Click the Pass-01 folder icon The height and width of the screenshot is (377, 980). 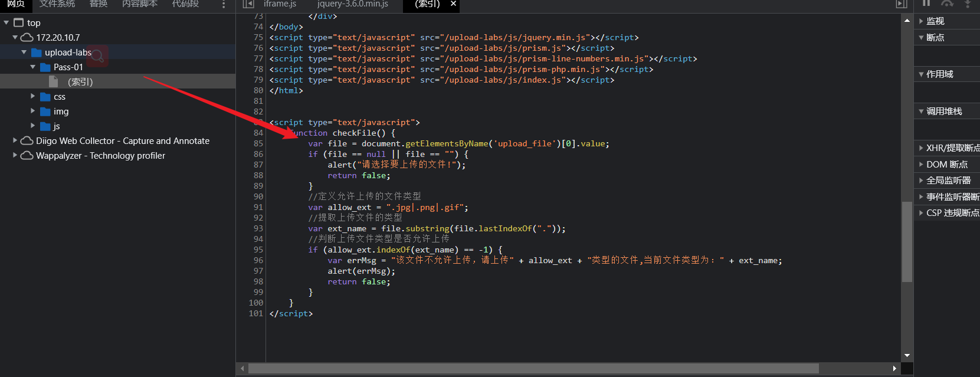pos(45,67)
